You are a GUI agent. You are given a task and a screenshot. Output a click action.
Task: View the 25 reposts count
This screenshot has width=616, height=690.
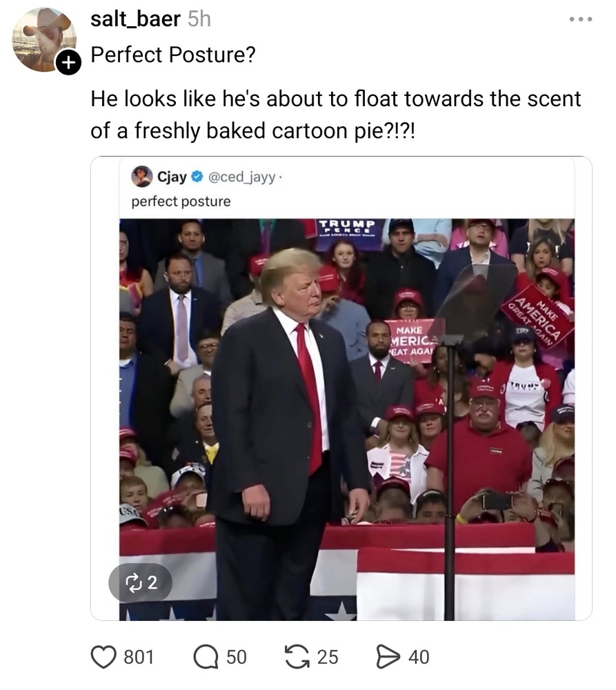click(328, 658)
